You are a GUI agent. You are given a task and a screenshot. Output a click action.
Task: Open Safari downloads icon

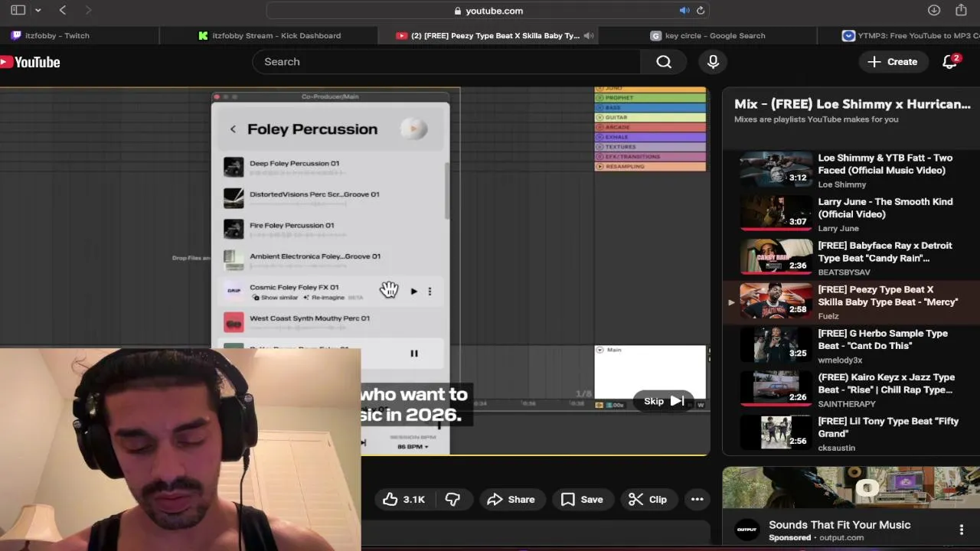coord(934,10)
